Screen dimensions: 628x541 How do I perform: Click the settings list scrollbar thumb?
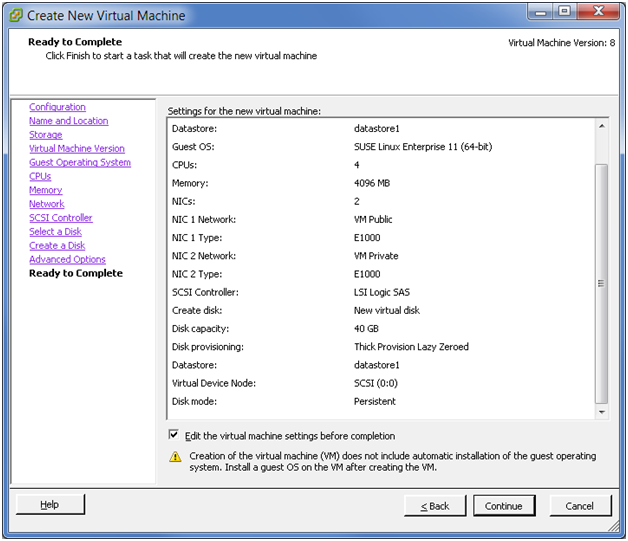coord(601,284)
